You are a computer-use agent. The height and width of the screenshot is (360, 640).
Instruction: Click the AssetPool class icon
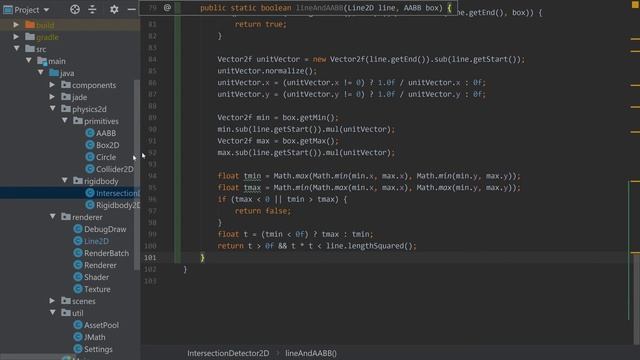pos(78,325)
